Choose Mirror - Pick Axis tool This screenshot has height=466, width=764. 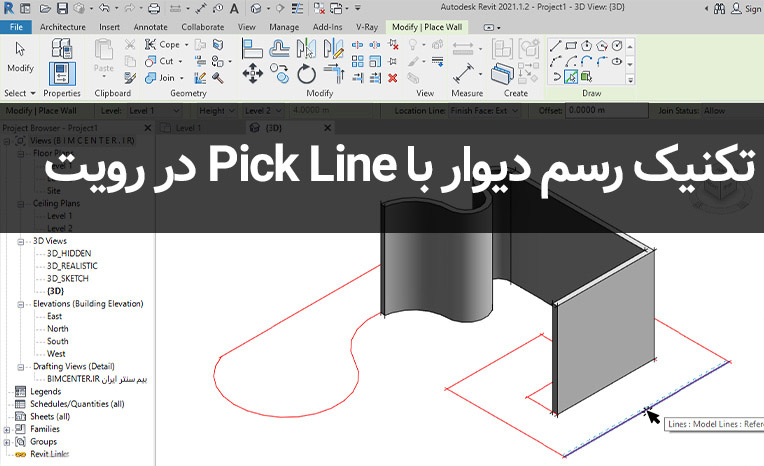coord(306,49)
